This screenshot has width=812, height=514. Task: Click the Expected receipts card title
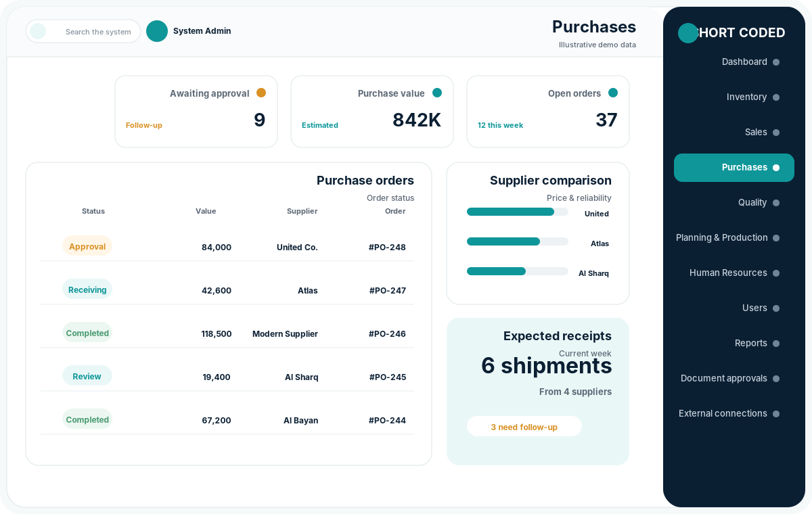[x=558, y=336]
